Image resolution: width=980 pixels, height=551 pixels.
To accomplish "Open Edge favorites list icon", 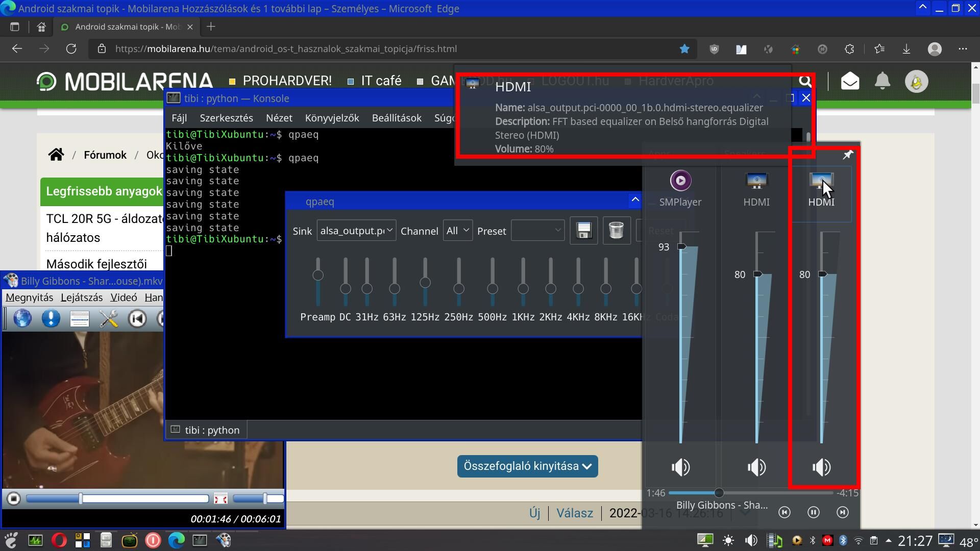I will pyautogui.click(x=879, y=49).
